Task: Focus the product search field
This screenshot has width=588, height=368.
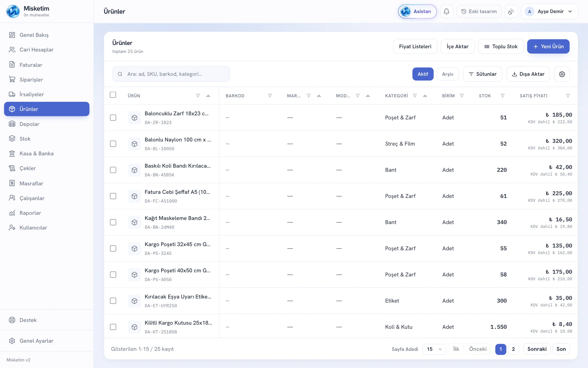Action: pyautogui.click(x=171, y=74)
